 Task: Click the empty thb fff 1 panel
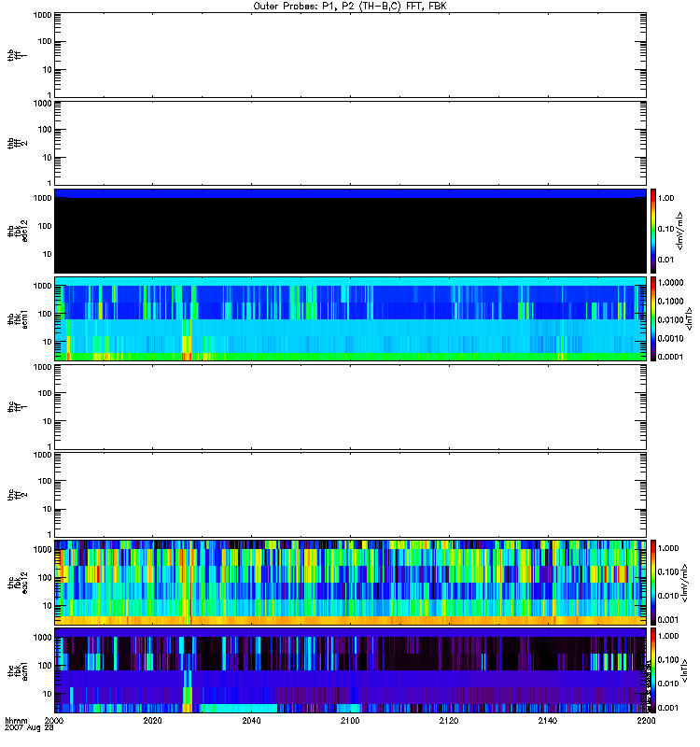[351, 54]
